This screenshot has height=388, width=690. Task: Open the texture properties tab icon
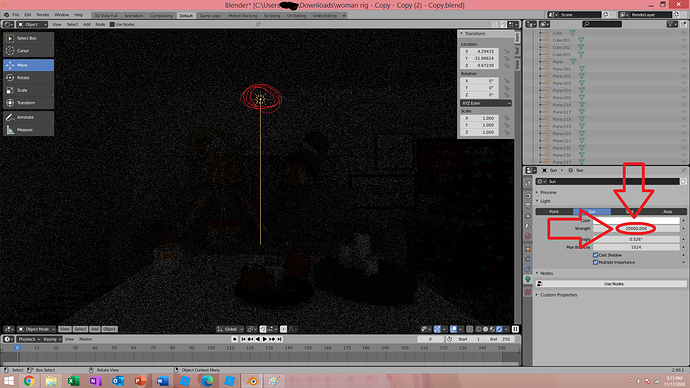pyautogui.click(x=528, y=292)
